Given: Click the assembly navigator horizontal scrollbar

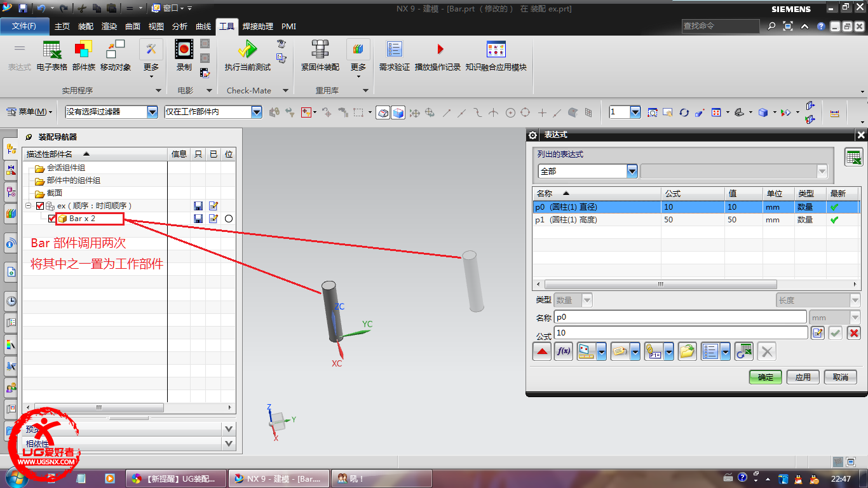Looking at the screenshot, I should pos(98,407).
